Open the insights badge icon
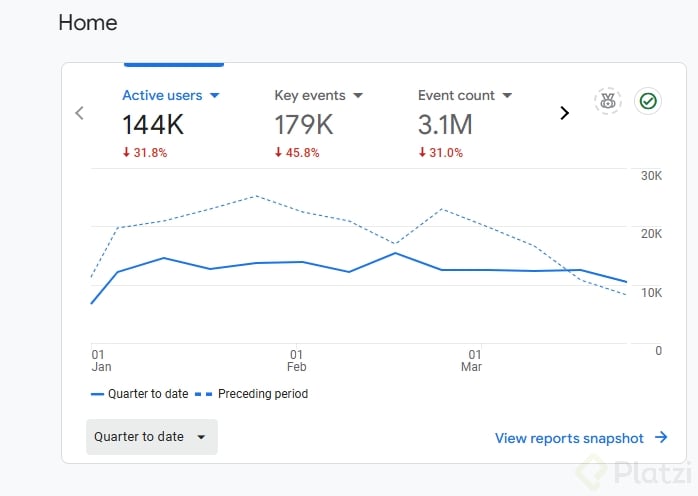The width and height of the screenshot is (698, 496). (x=607, y=101)
